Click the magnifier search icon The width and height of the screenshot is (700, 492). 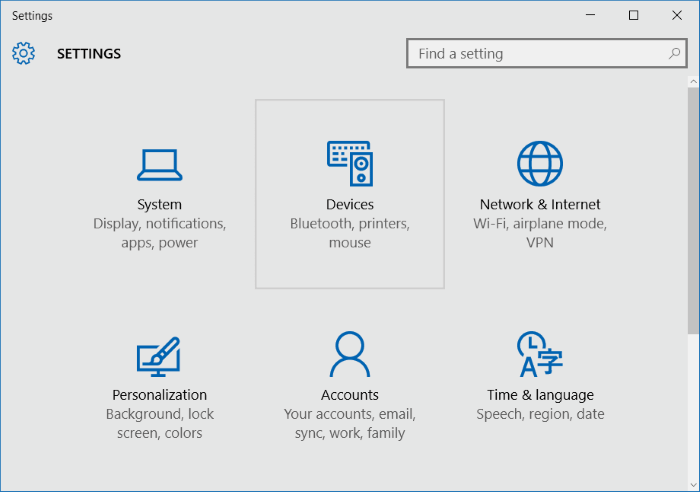pos(674,54)
